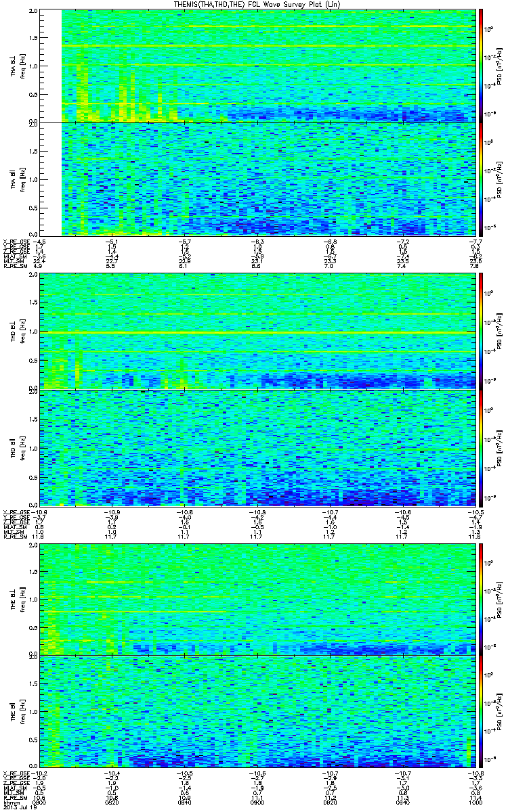Viewport: 508px width, 812px height.
Task: Click the THA B∥ spectrogram panel
Action: click(x=257, y=179)
